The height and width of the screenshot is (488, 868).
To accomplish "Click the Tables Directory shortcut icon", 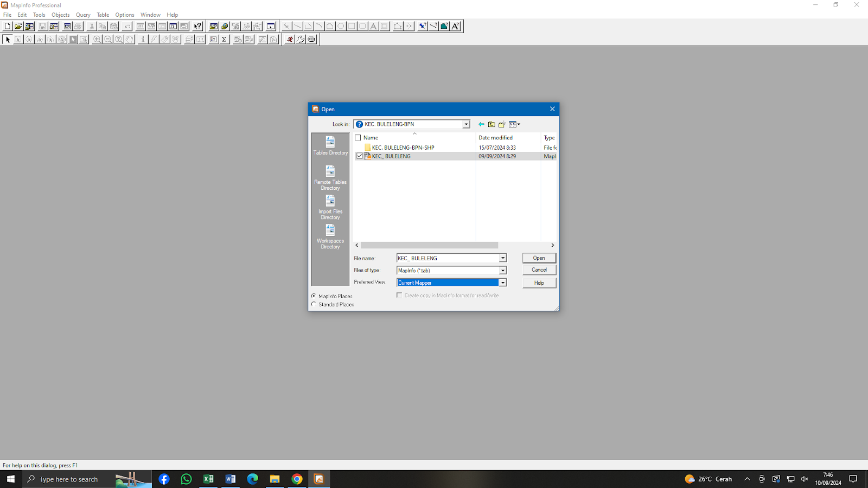I will pos(330,146).
